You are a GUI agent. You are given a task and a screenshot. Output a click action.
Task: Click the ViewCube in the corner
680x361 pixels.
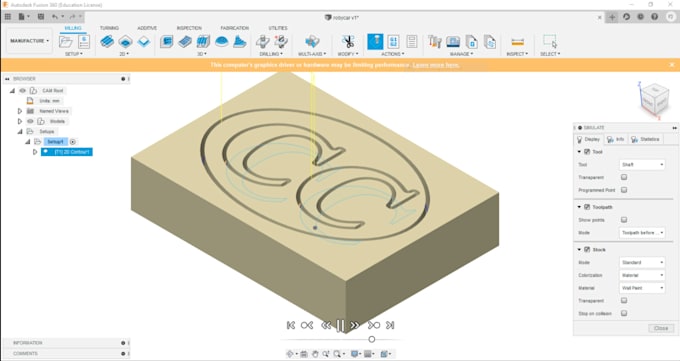pos(654,99)
